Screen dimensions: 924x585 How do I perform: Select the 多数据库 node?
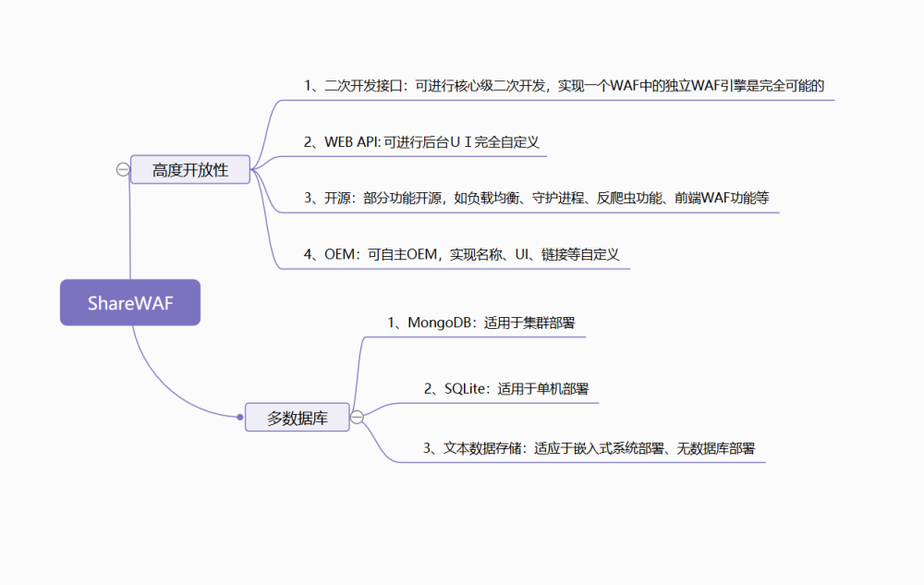click(297, 417)
